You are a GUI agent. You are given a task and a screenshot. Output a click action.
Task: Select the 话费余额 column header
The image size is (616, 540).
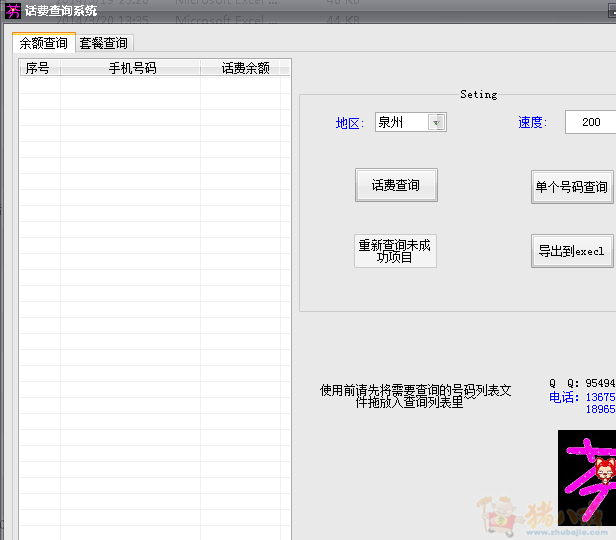245,68
